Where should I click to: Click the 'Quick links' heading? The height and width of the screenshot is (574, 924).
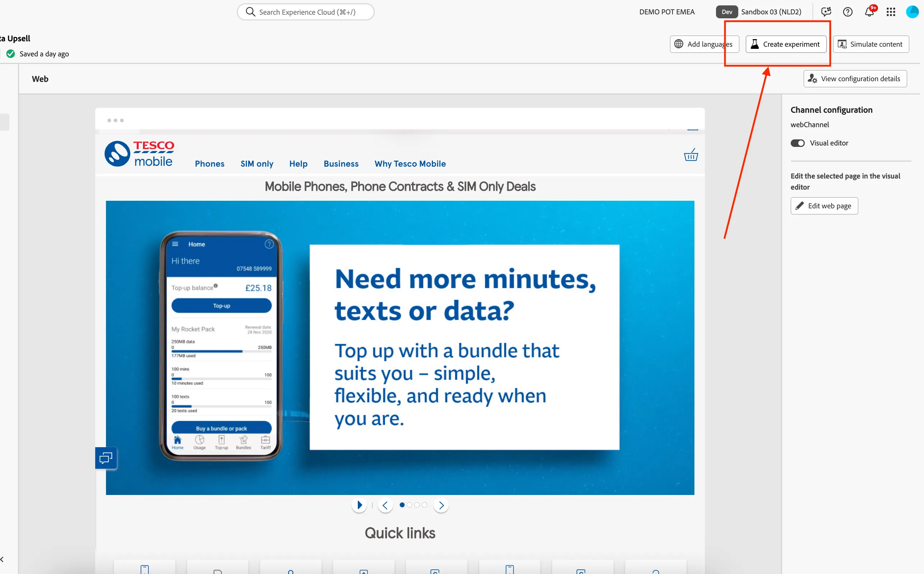point(400,533)
